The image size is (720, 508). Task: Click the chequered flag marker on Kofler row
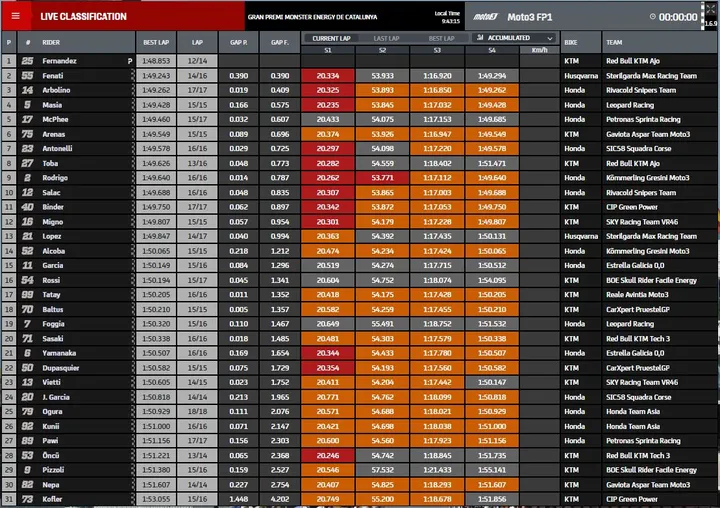(x=133, y=499)
